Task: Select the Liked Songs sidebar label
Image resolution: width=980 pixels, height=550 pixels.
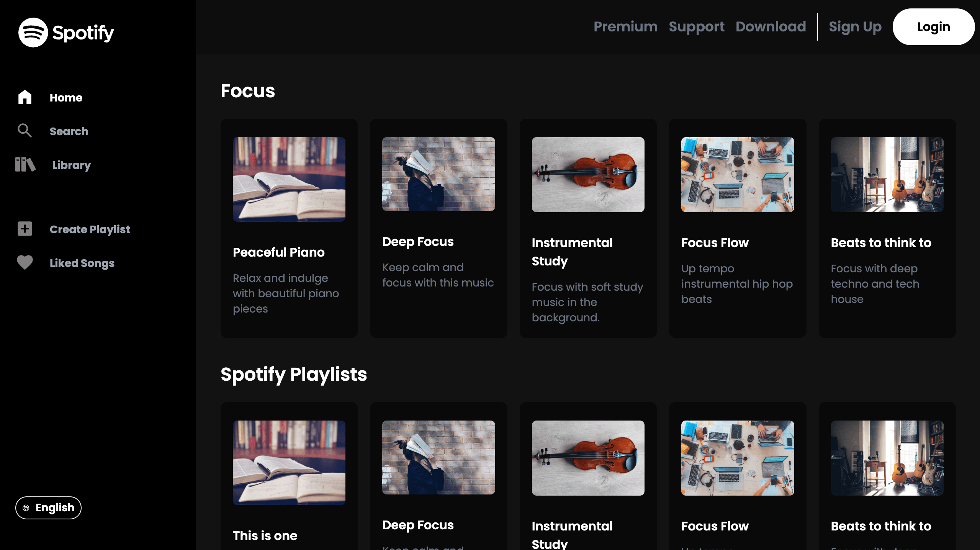Action: 82,263
